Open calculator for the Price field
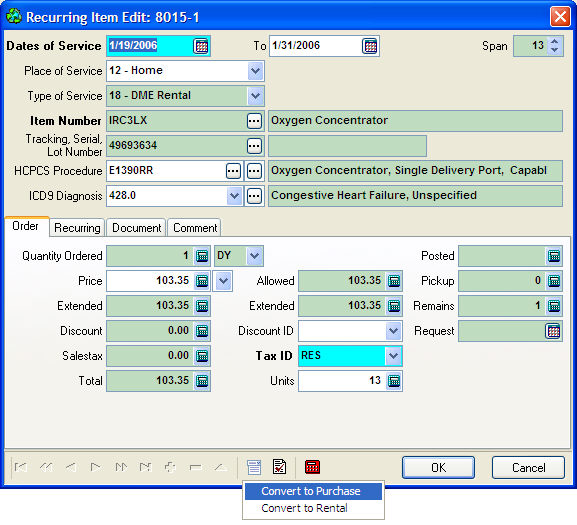Viewport: 577px width, 525px height. point(202,281)
